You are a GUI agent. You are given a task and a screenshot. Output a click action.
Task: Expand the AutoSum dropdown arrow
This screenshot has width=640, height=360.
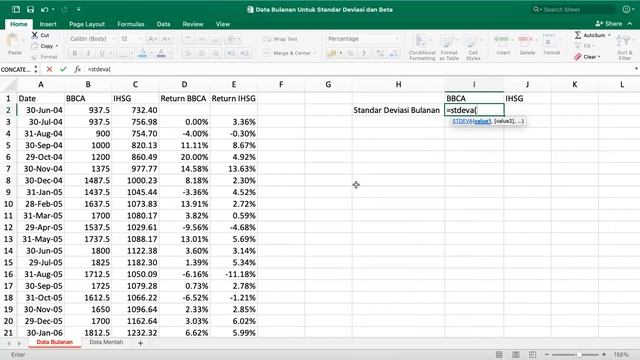pos(609,36)
